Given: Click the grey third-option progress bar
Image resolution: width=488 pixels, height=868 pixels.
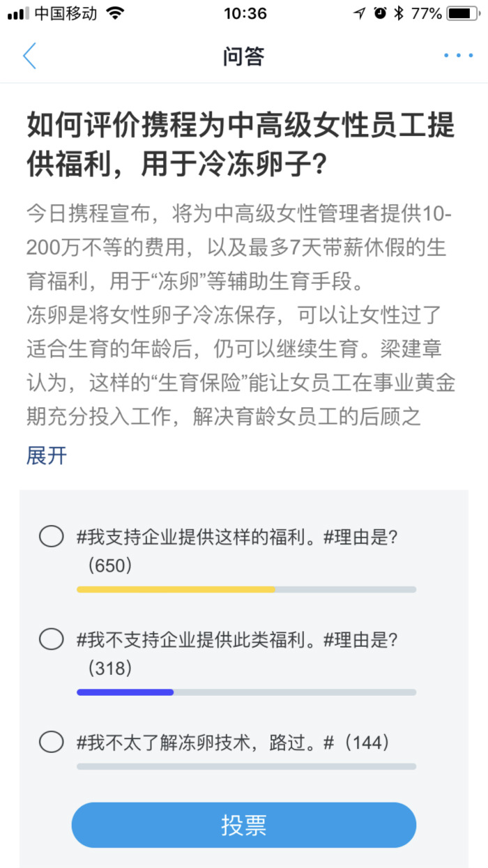Looking at the screenshot, I should (246, 766).
